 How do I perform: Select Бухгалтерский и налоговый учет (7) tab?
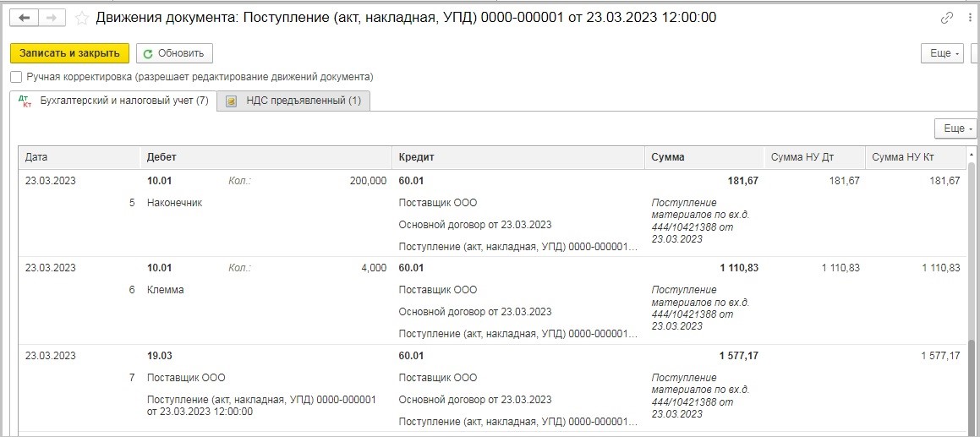tap(114, 101)
